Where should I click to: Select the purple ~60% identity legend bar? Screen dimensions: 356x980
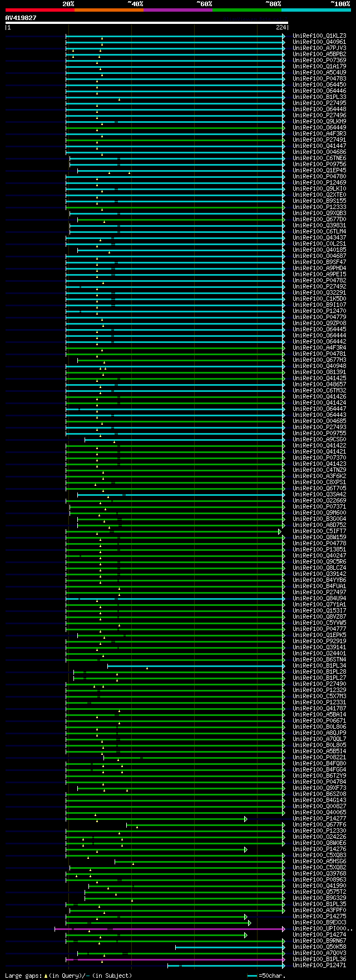pyautogui.click(x=177, y=10)
